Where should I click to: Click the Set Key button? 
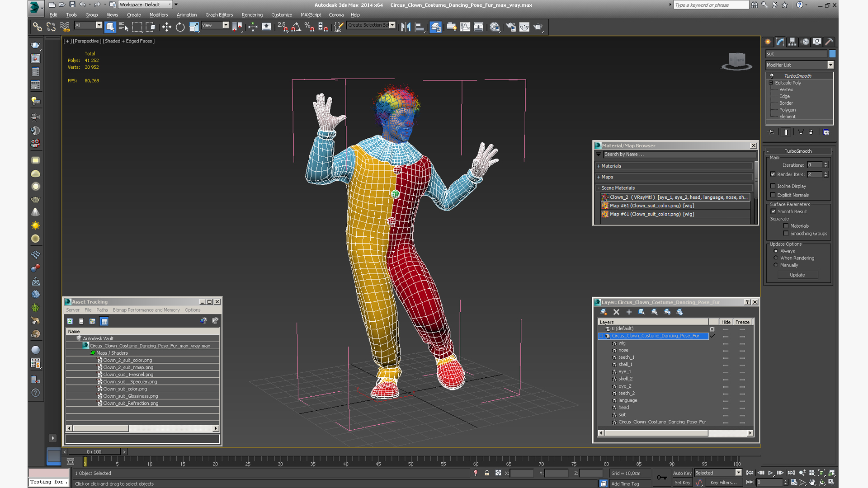[x=682, y=483]
